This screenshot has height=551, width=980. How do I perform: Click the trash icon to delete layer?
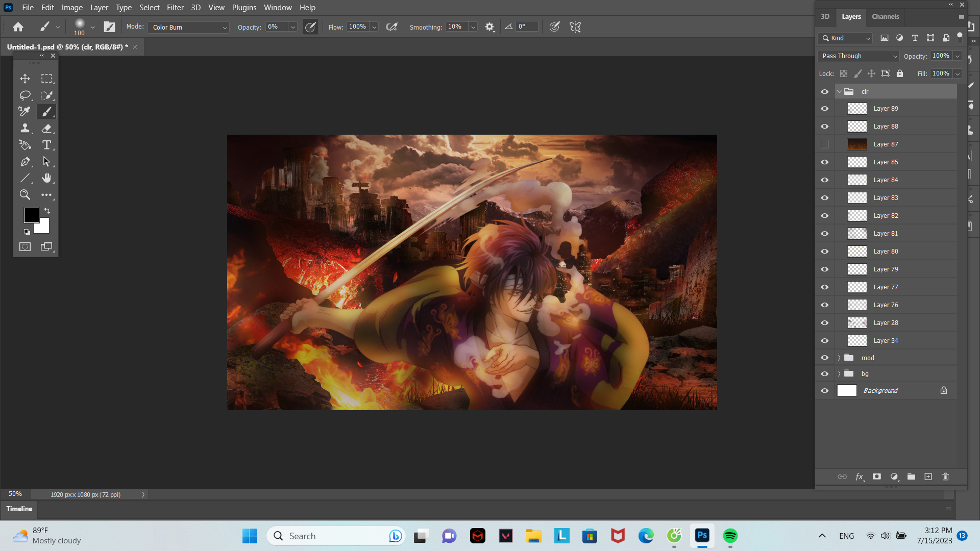tap(945, 477)
